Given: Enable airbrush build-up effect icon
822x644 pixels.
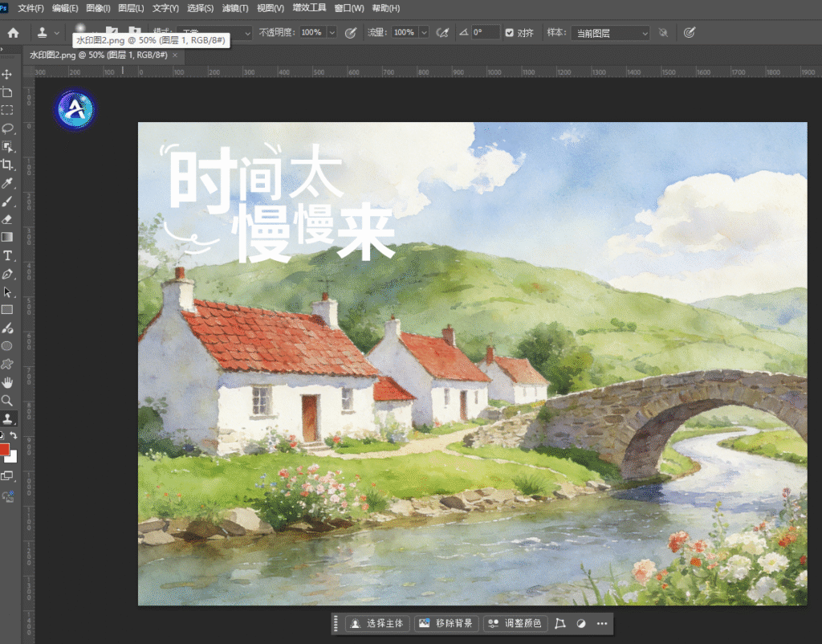Looking at the screenshot, I should (442, 33).
